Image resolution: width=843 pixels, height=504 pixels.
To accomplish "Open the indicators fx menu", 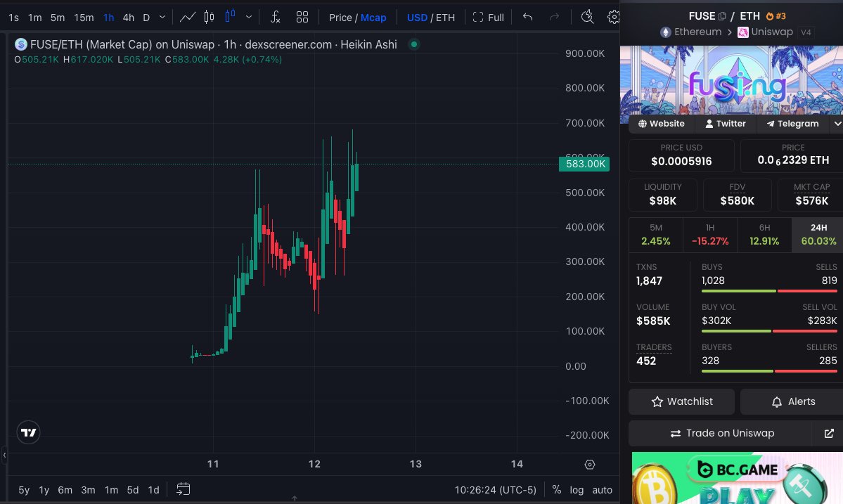I will coord(276,17).
